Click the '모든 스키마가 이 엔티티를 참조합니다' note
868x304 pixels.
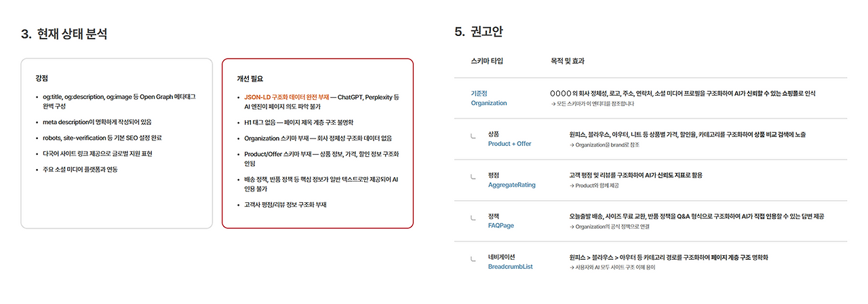click(x=593, y=103)
